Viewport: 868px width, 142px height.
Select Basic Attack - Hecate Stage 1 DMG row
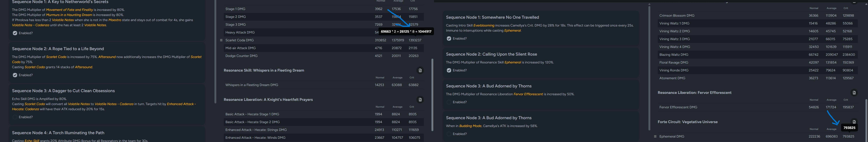324,114
